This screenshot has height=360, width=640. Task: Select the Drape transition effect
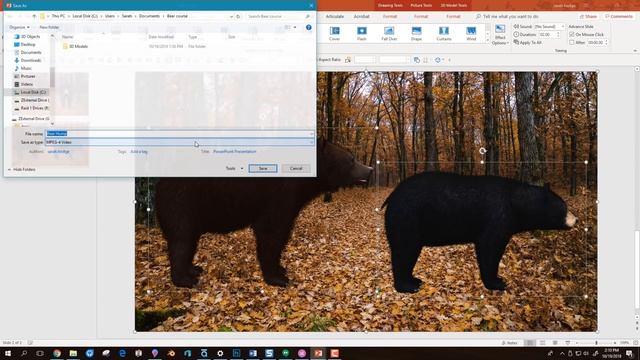coord(416,33)
